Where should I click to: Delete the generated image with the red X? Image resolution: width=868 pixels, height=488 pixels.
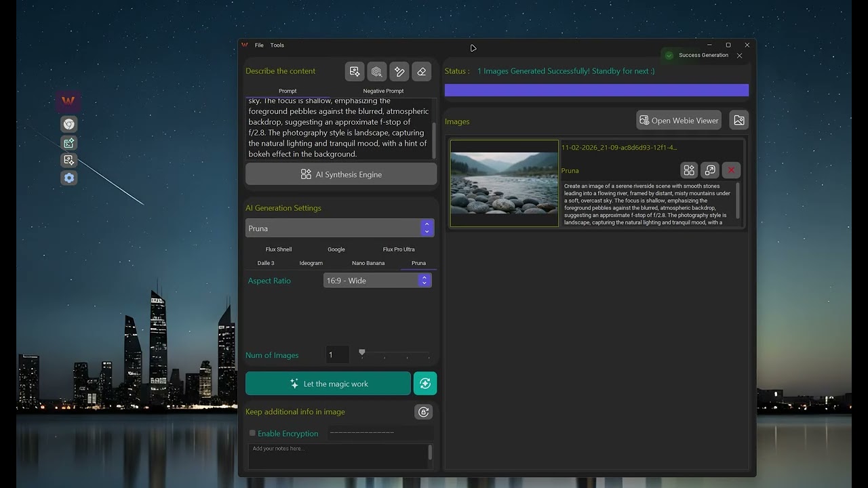[x=731, y=170]
